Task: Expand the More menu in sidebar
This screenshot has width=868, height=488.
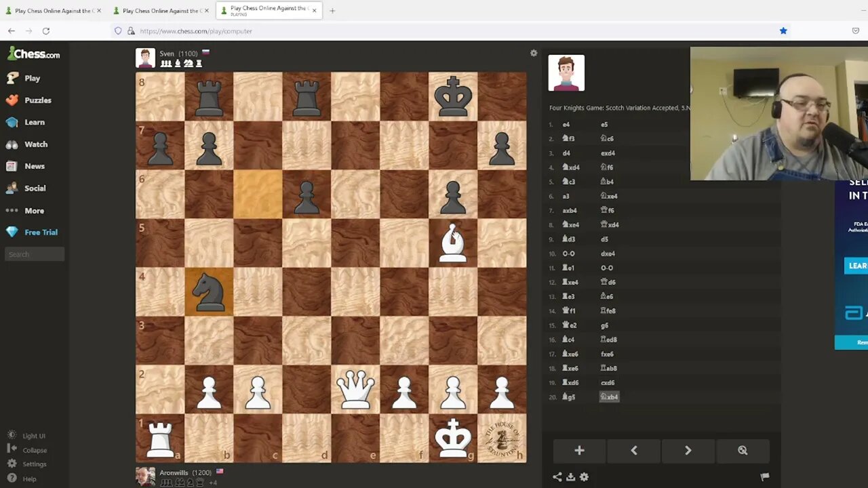Action: pos(26,210)
